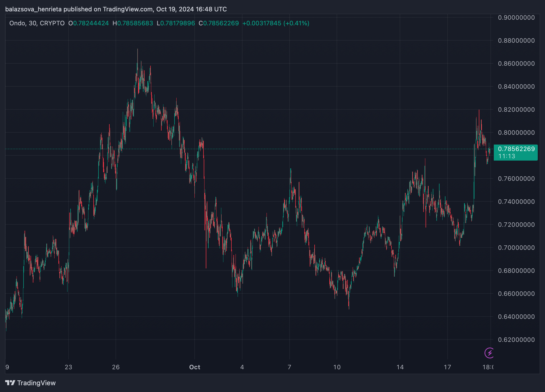Select the 14 date marker on time axis
Image resolution: width=545 pixels, height=392 pixels.
pos(400,367)
